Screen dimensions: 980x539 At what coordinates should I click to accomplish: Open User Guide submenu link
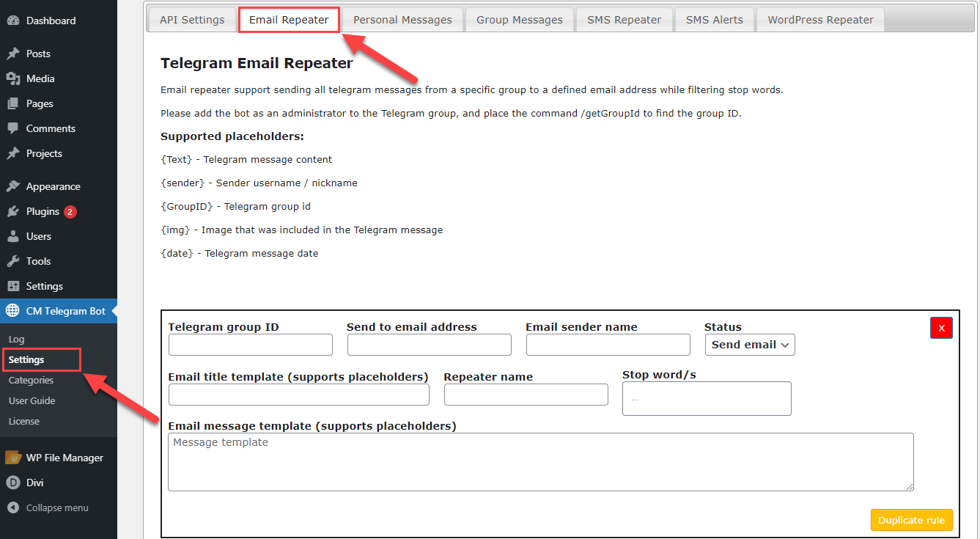tap(32, 401)
